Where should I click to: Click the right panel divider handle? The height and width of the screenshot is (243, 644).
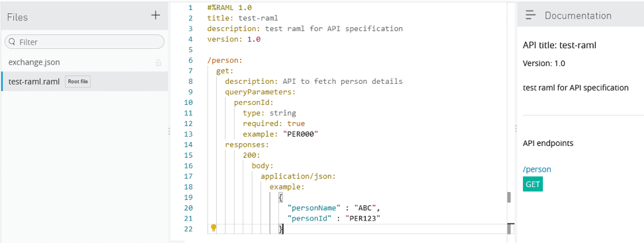516,129
